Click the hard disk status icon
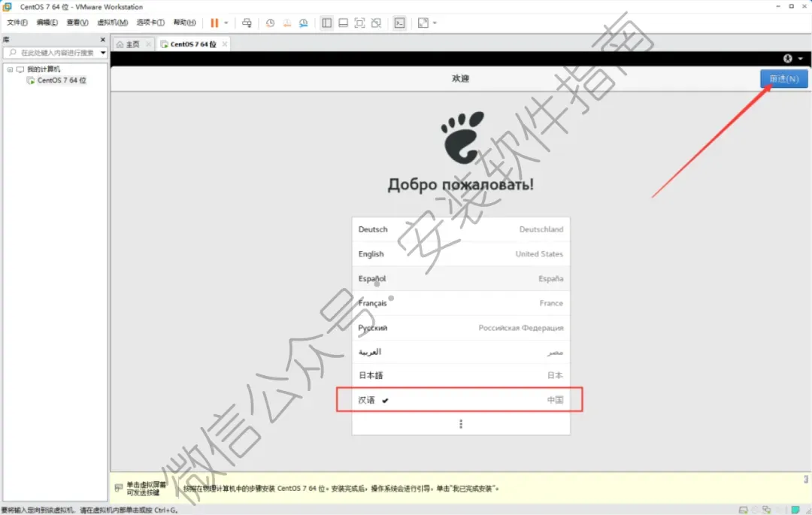The width and height of the screenshot is (812, 515). click(743, 510)
